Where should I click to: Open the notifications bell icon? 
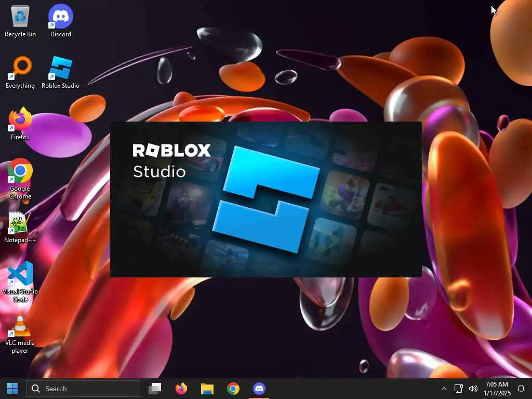pos(521,389)
